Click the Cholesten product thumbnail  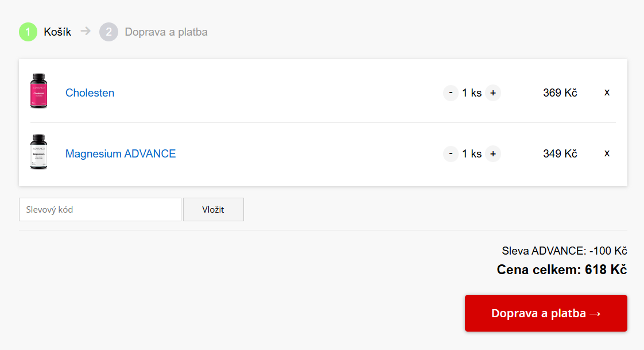39,91
